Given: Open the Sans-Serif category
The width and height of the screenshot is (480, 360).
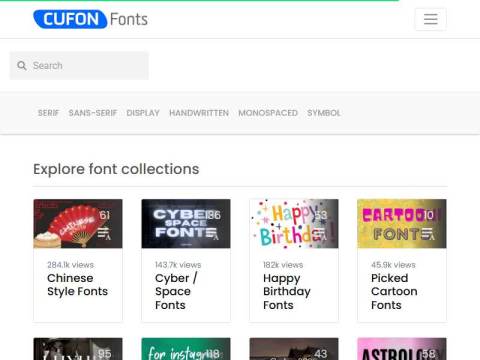Looking at the screenshot, I should tap(93, 113).
